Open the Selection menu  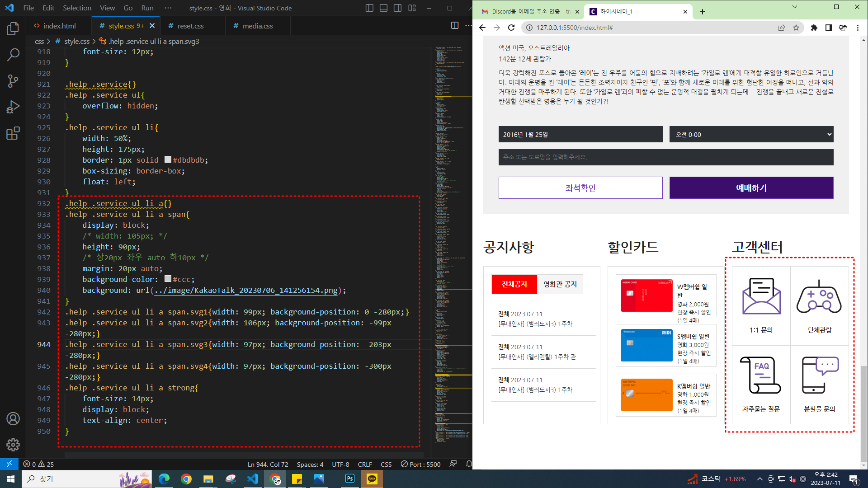pyautogui.click(x=77, y=8)
